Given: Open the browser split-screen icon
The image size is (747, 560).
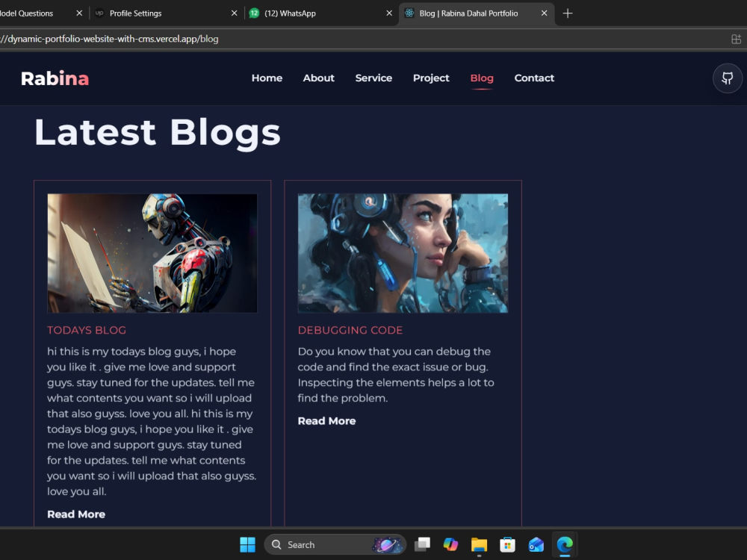Looking at the screenshot, I should tap(736, 39).
